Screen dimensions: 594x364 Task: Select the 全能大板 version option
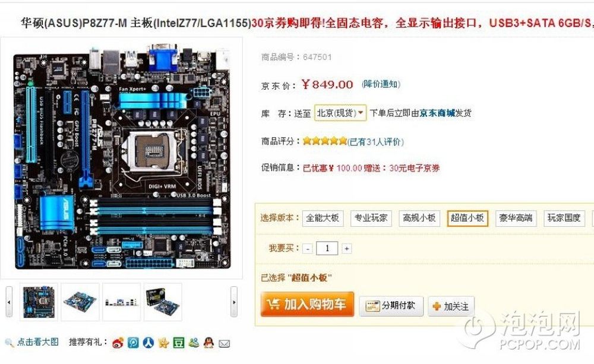tap(323, 218)
